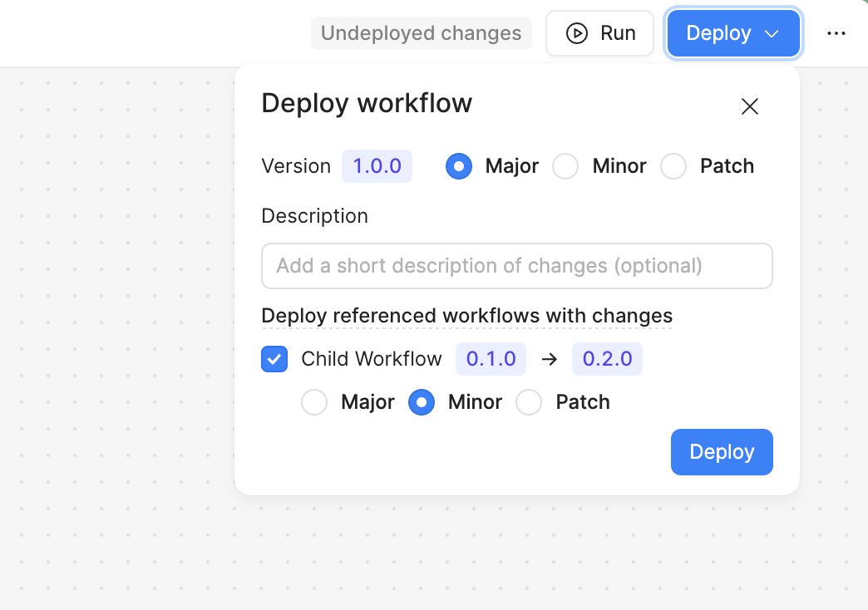868x610 pixels.
Task: Choose Patch for the Child Workflow
Action: click(x=529, y=402)
